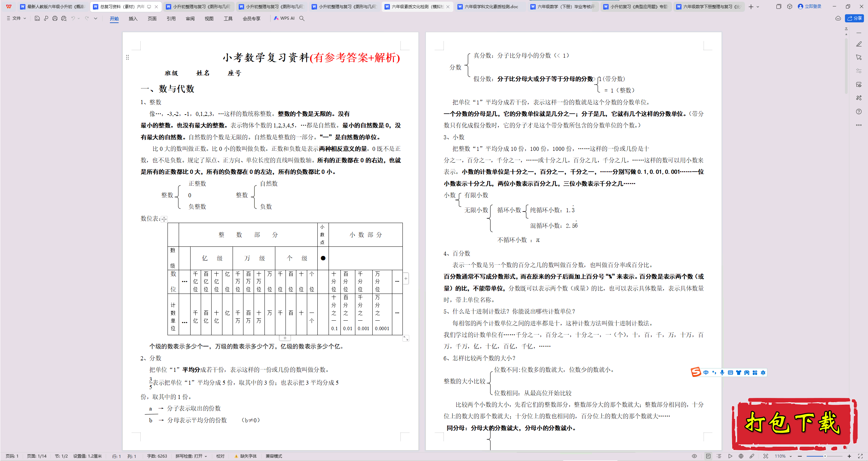Open the 工具 ribbon tab
The width and height of the screenshot is (868, 461).
click(228, 19)
